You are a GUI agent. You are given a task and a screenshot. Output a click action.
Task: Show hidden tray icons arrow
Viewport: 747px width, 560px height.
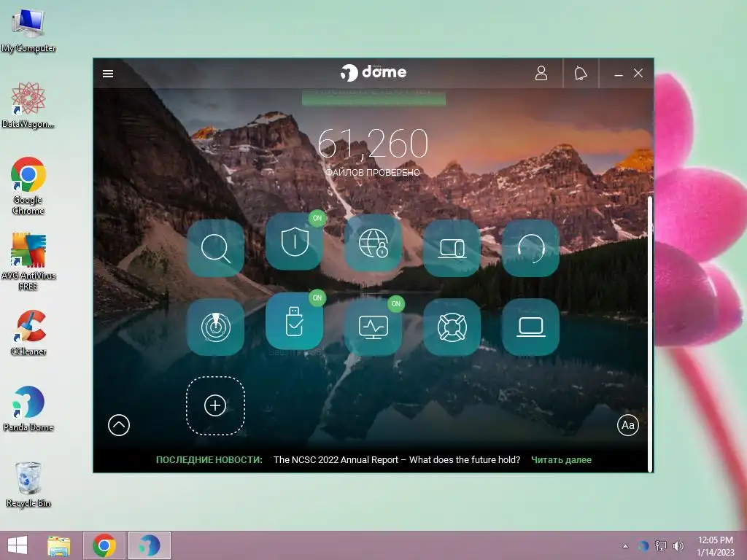pos(625,546)
